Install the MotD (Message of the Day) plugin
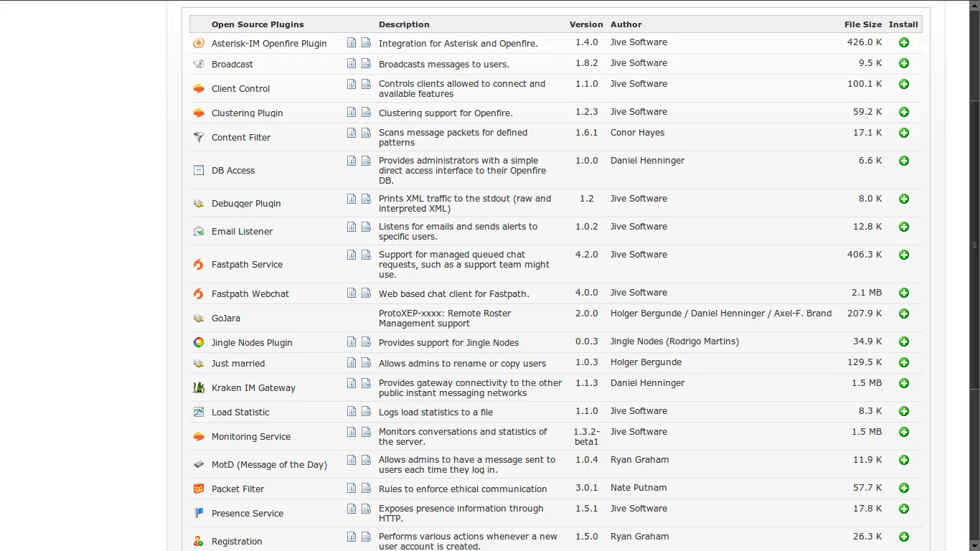The image size is (980, 551). click(x=904, y=460)
